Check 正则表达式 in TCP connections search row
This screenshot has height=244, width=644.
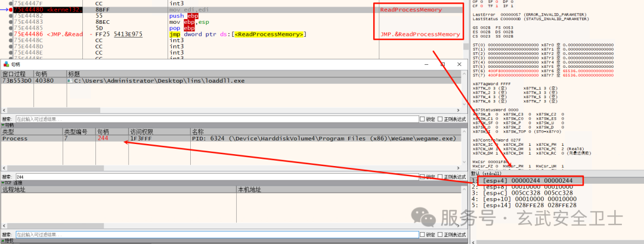(x=440, y=234)
